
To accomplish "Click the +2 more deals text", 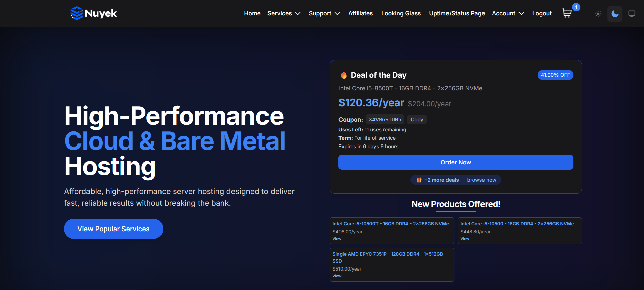I will tap(441, 180).
